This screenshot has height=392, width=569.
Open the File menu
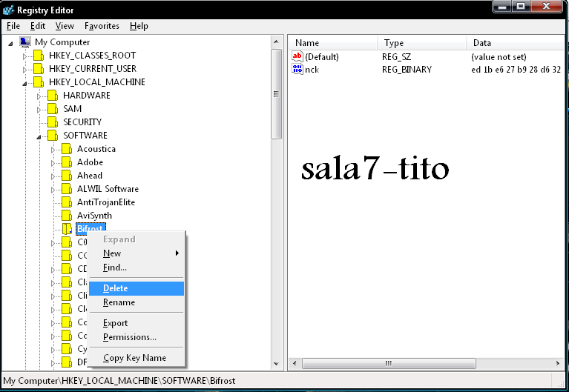pyautogui.click(x=13, y=26)
